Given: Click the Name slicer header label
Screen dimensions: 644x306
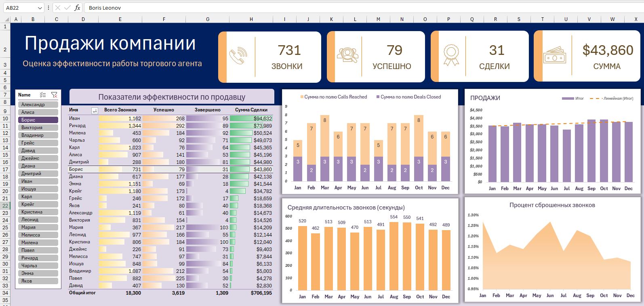Looking at the screenshot, I should (x=24, y=95).
